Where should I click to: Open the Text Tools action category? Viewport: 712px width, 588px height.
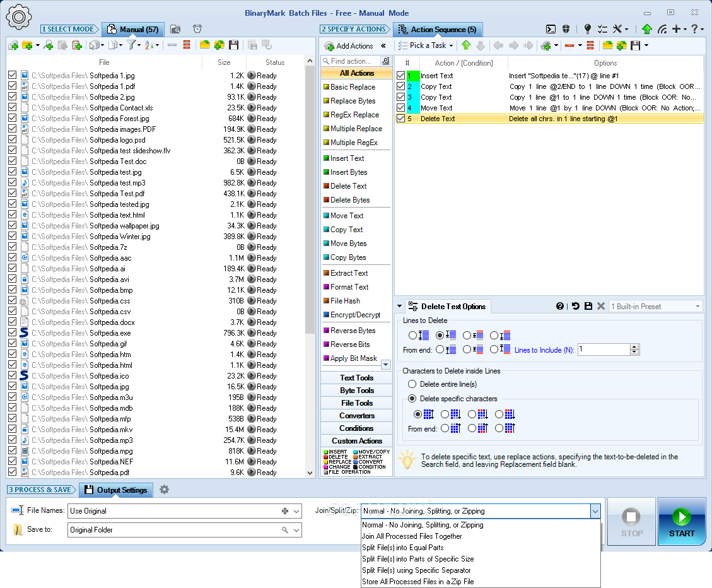[x=356, y=378]
